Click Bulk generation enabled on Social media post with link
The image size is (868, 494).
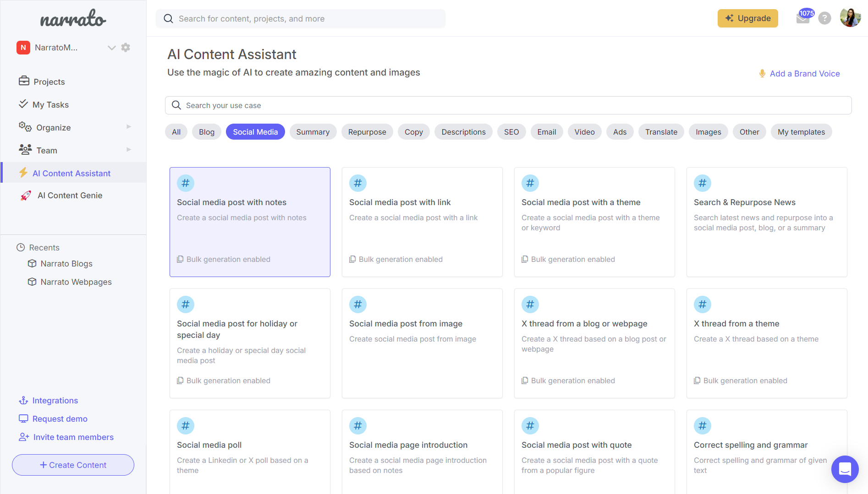(x=396, y=259)
